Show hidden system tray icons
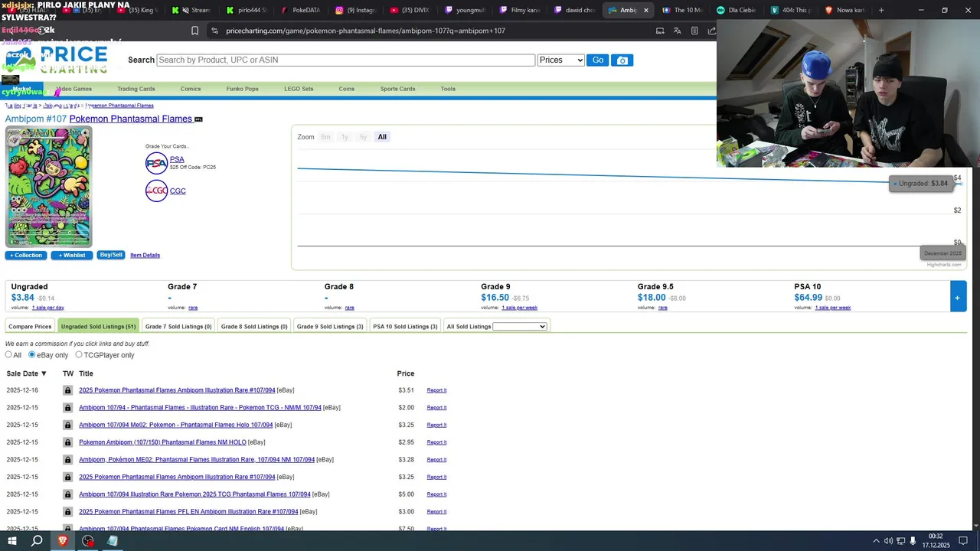 coord(876,541)
